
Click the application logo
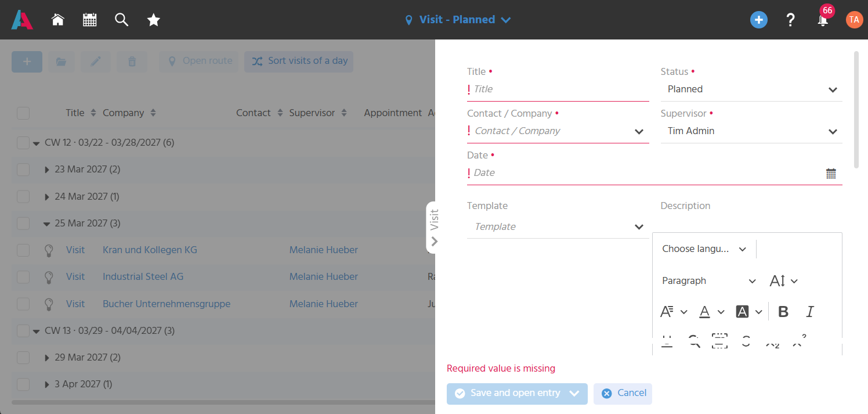(x=22, y=20)
